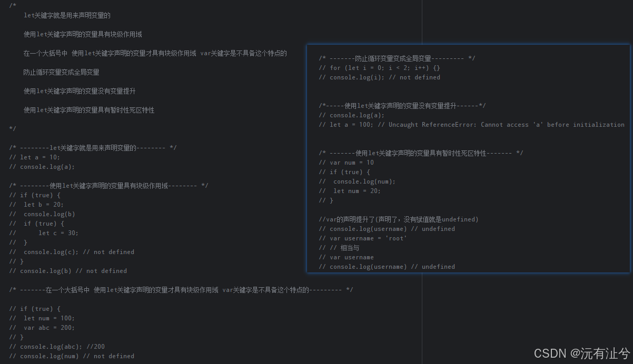The image size is (633, 364).
Task: Click the line "// console.log(abc); //200"
Action: pos(57,347)
